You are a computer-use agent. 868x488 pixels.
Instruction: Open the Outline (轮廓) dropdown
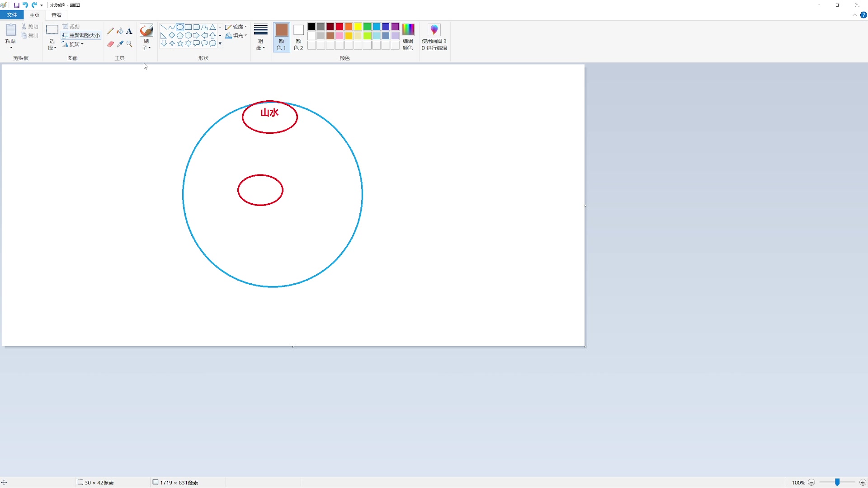[236, 27]
